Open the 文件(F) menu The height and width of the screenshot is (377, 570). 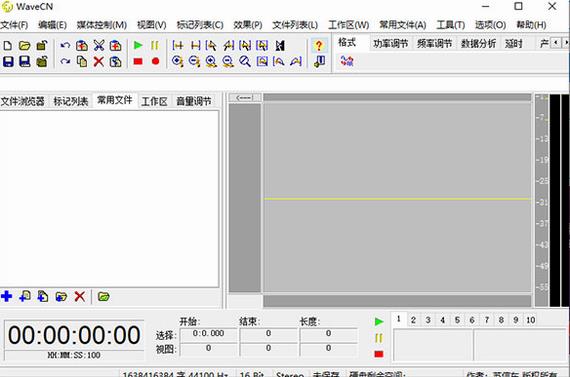point(14,25)
